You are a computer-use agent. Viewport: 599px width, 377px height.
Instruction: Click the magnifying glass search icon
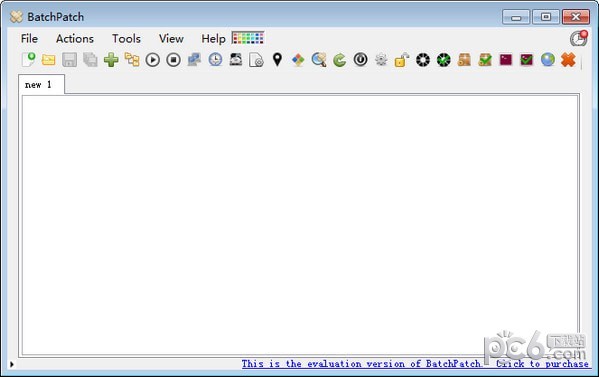pos(319,60)
